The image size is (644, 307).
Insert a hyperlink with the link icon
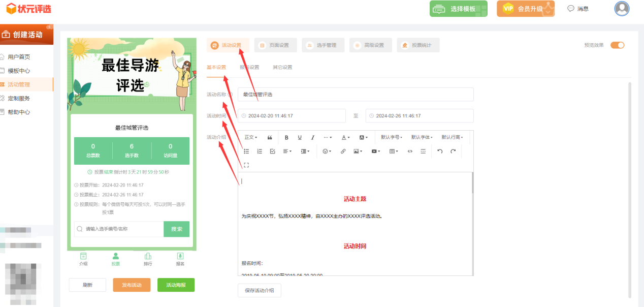(x=343, y=151)
